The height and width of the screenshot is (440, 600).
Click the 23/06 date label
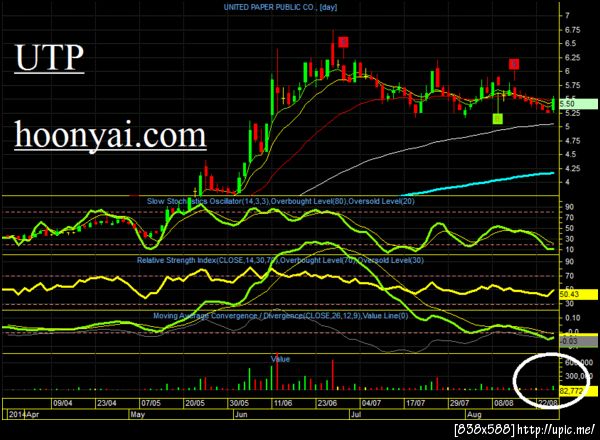point(327,403)
